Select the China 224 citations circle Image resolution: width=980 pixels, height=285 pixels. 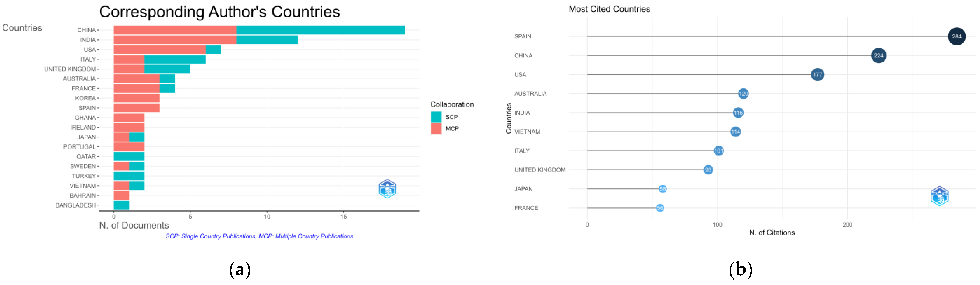[x=878, y=56]
